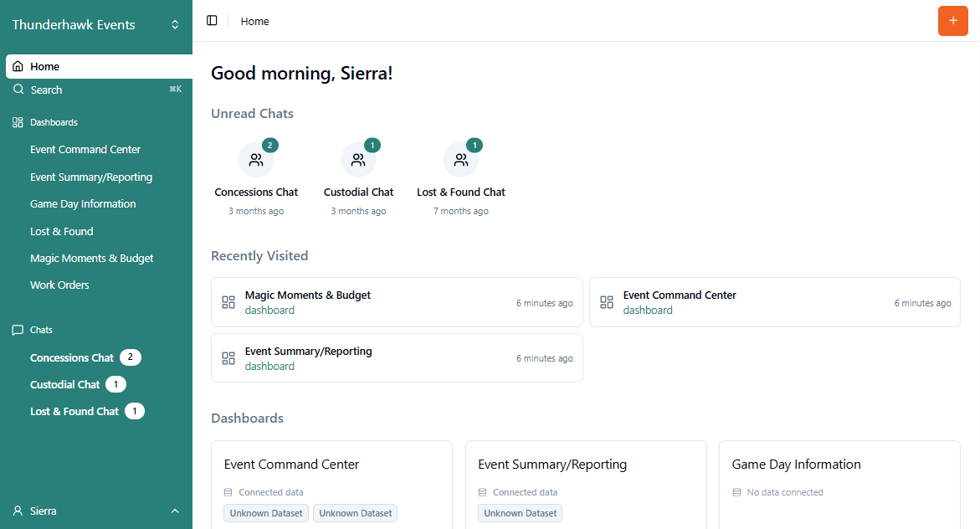Open the Concessions Chat unread avatar icon
Image resolution: width=980 pixels, height=529 pixels.
pyautogui.click(x=256, y=160)
